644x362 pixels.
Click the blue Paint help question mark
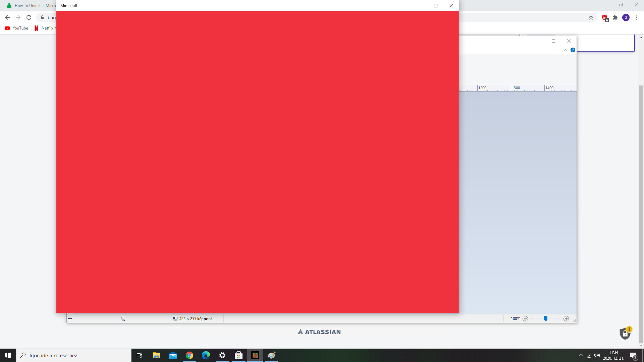573,50
